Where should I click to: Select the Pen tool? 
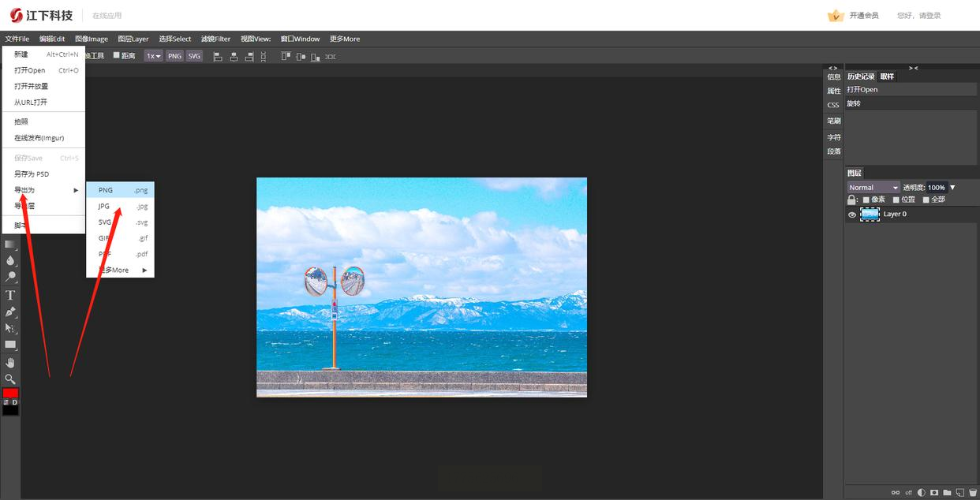[x=10, y=312]
